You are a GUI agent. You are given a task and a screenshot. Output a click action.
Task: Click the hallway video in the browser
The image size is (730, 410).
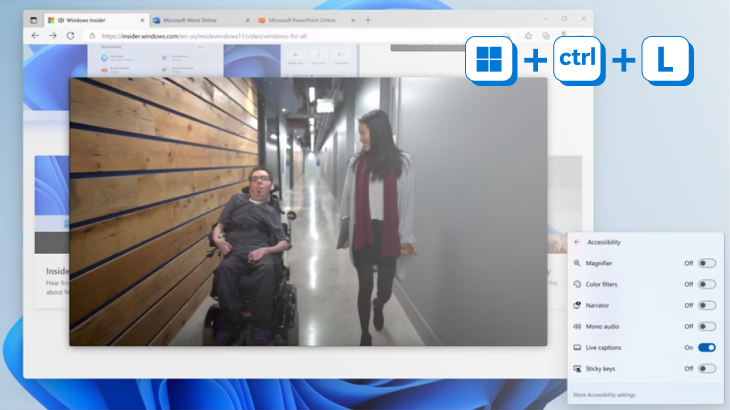click(x=308, y=212)
